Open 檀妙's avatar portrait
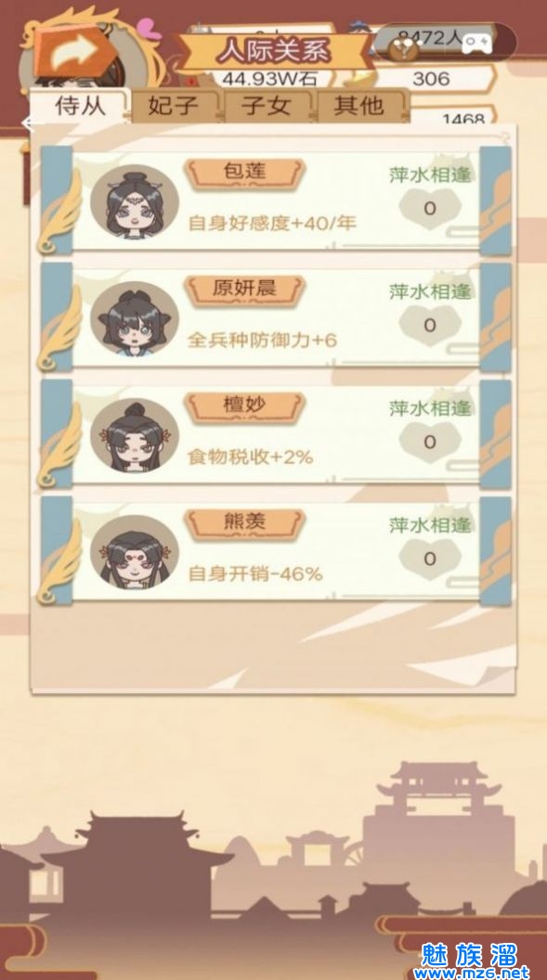Screen dimensions: 547x980 pos(135,435)
